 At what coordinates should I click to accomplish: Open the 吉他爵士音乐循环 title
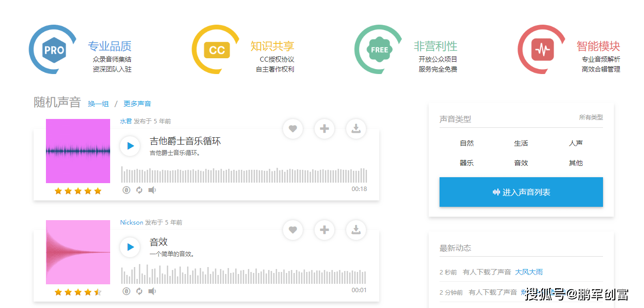(x=185, y=141)
